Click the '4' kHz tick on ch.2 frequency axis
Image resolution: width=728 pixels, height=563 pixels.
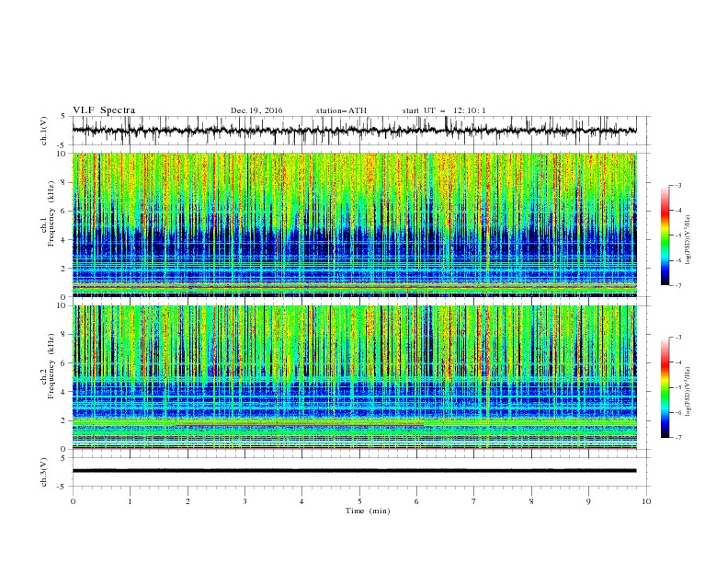click(64, 392)
